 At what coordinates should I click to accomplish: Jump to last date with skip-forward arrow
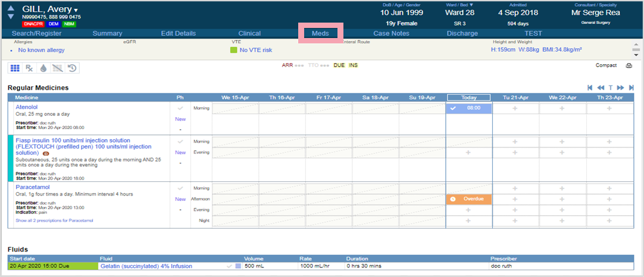coord(631,87)
